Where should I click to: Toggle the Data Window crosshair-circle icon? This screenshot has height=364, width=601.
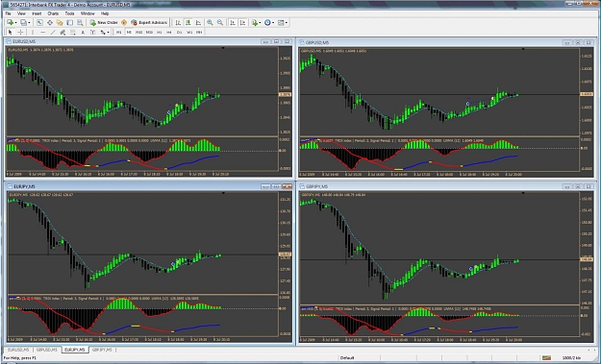(x=49, y=23)
